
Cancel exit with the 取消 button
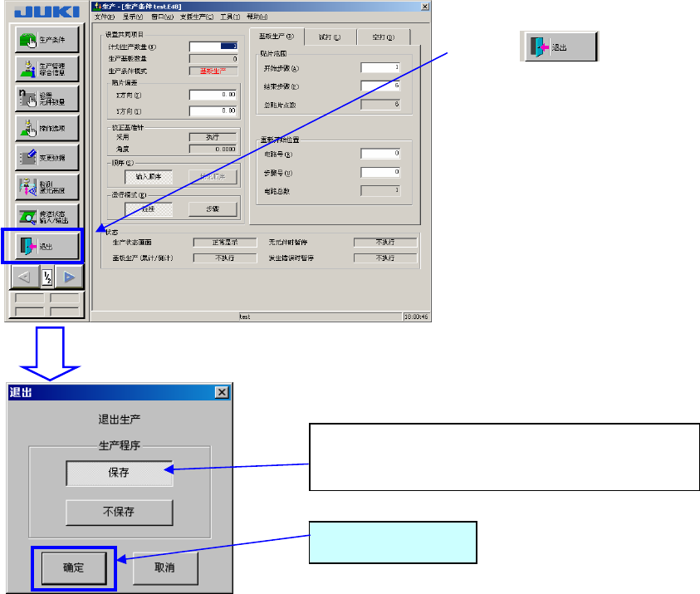[165, 568]
